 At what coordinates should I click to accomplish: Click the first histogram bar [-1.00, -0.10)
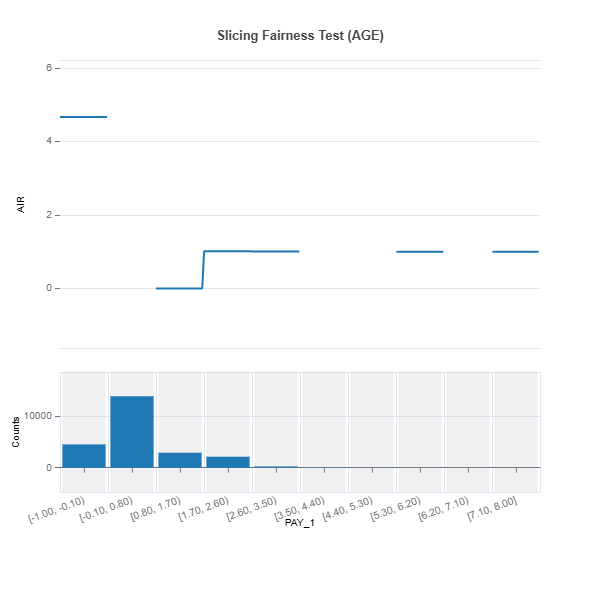[x=84, y=456]
